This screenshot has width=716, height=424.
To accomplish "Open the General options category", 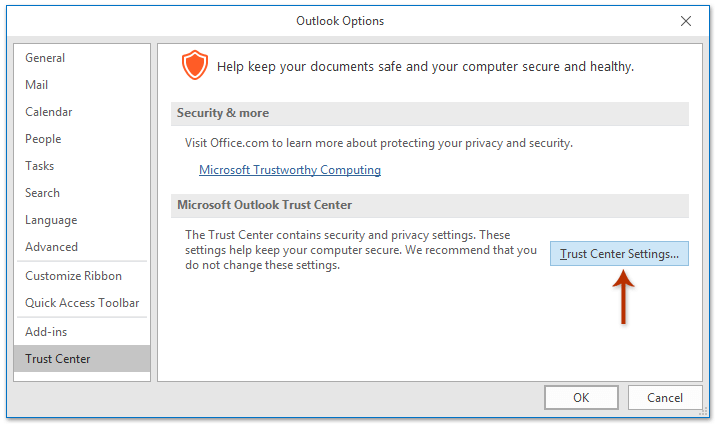I will pos(82,58).
